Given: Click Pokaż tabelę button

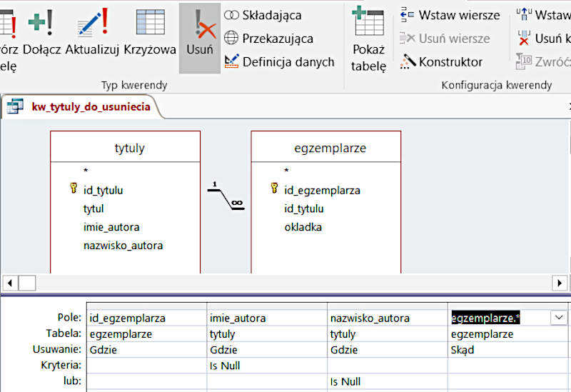Looking at the screenshot, I should 368,39.
